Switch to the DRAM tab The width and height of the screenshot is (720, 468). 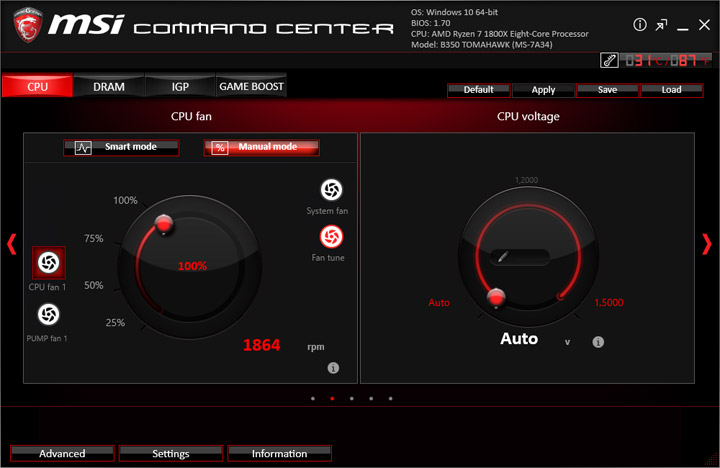point(109,86)
